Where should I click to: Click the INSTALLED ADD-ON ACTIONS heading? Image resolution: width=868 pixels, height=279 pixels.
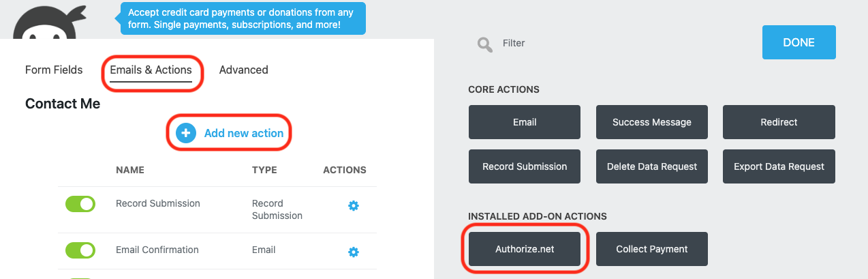click(538, 216)
